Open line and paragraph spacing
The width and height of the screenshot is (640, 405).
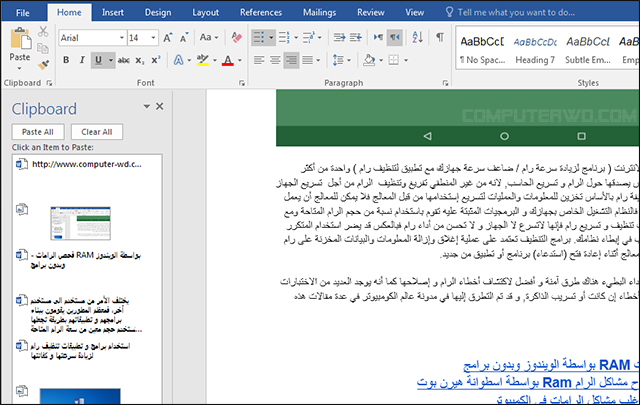[x=338, y=60]
